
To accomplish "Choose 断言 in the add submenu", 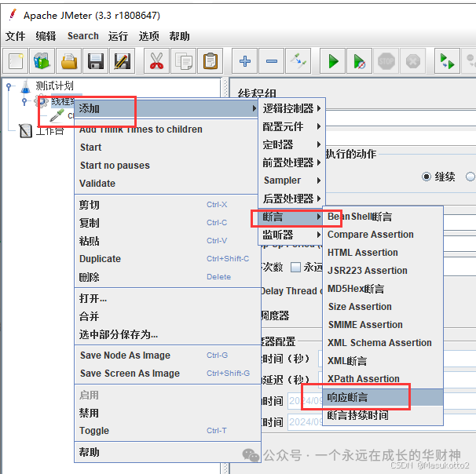I will [291, 217].
